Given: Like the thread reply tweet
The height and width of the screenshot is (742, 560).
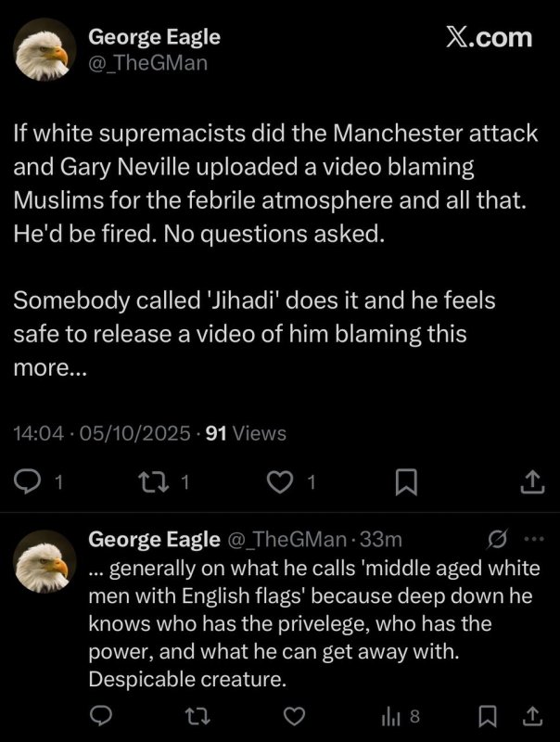Looking at the screenshot, I should pos(294,714).
